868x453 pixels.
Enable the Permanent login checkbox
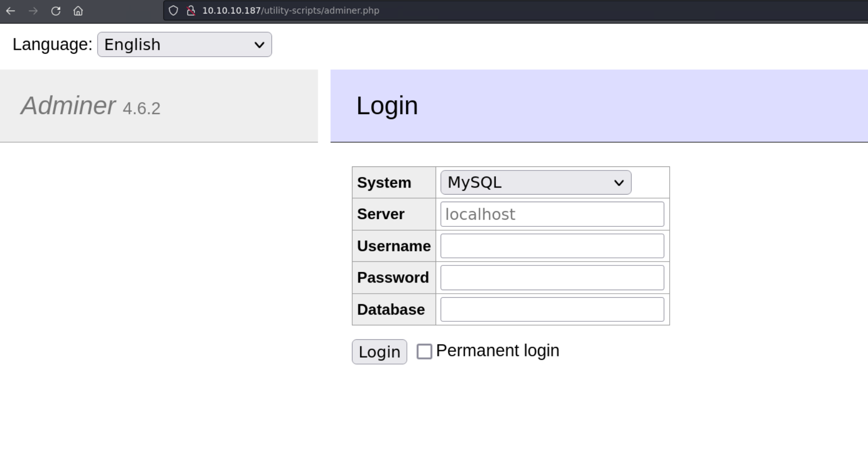click(x=424, y=351)
